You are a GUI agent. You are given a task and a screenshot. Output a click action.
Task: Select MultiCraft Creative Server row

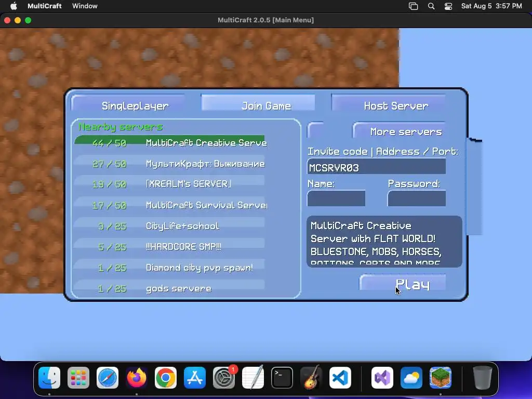[x=170, y=142]
